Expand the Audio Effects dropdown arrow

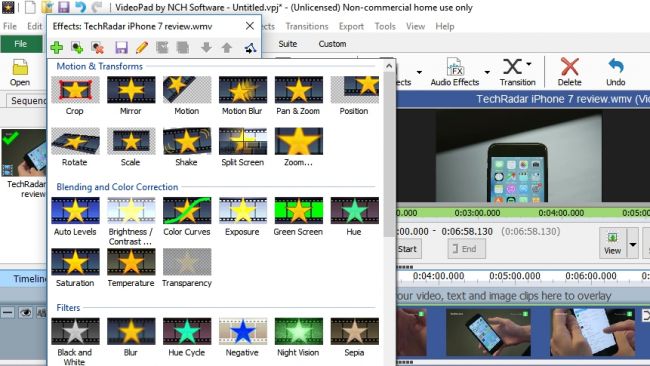(x=487, y=72)
